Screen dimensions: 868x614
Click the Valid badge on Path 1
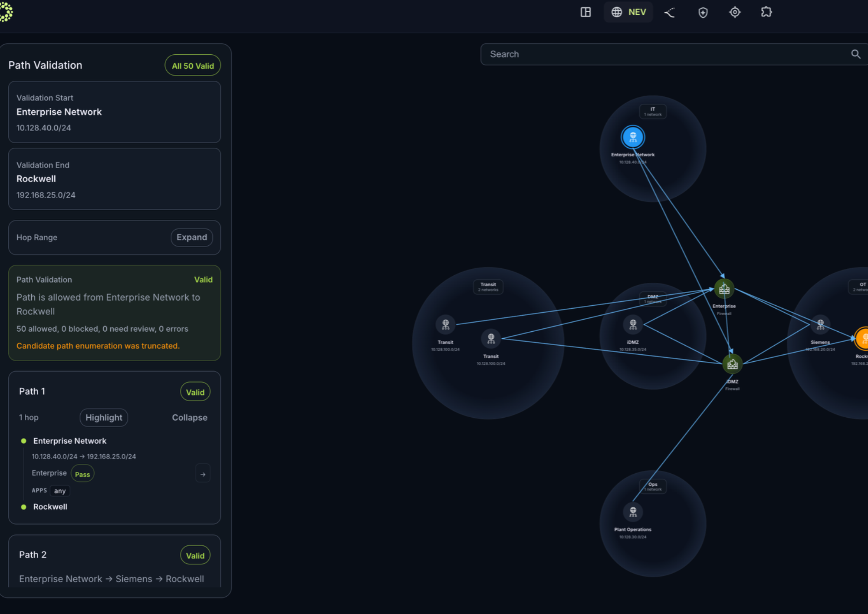[x=195, y=392]
